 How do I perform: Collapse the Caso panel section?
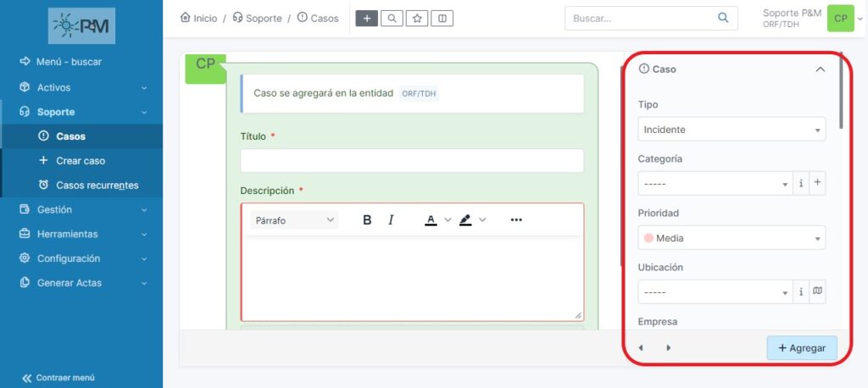point(820,69)
